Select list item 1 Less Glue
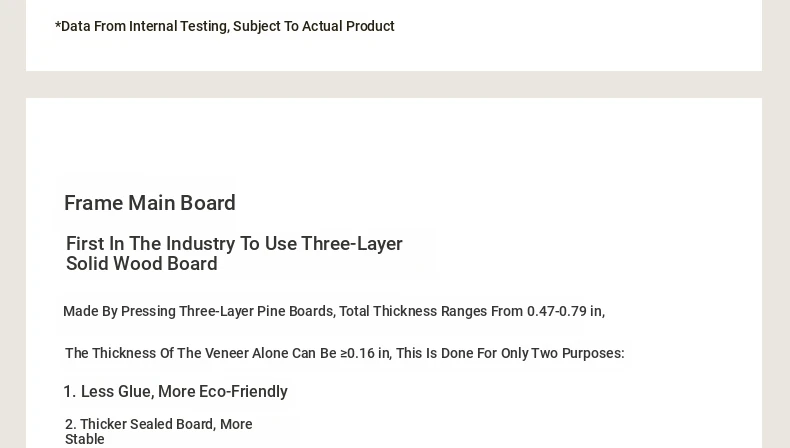 click(175, 392)
